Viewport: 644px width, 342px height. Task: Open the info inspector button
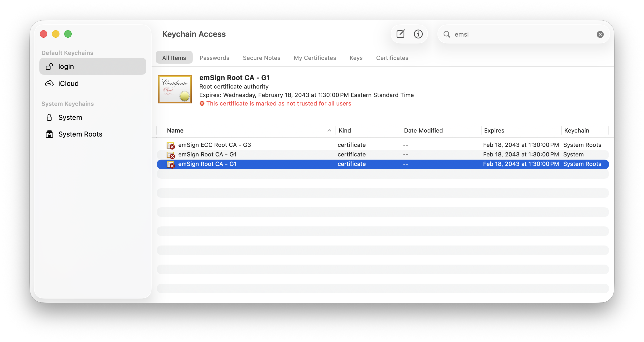[x=418, y=34]
